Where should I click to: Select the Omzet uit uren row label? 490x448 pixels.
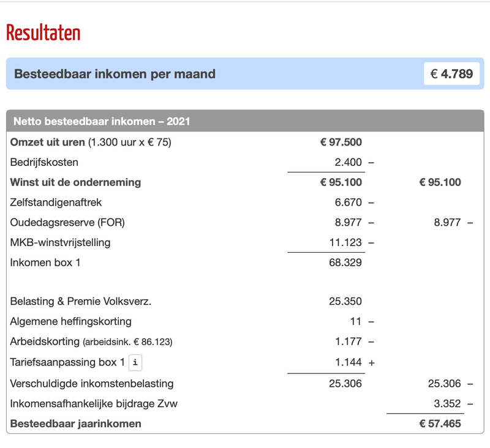[x=91, y=143]
